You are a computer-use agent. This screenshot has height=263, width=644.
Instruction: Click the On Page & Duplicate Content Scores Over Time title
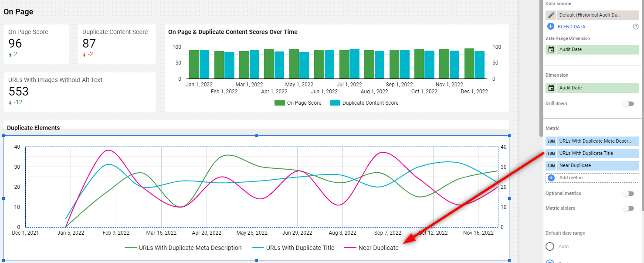coord(233,32)
